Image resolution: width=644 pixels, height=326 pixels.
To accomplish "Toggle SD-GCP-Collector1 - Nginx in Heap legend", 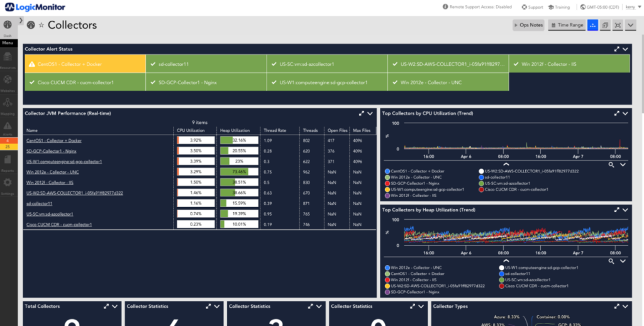I will [x=412, y=292].
